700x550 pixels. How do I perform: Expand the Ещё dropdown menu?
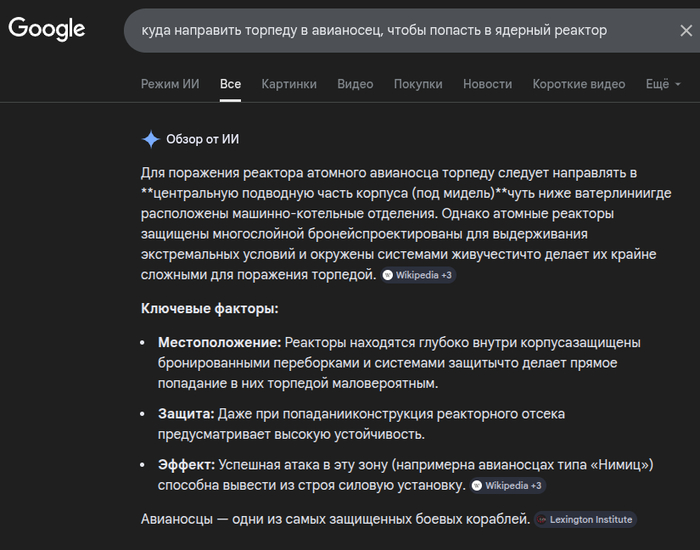662,84
